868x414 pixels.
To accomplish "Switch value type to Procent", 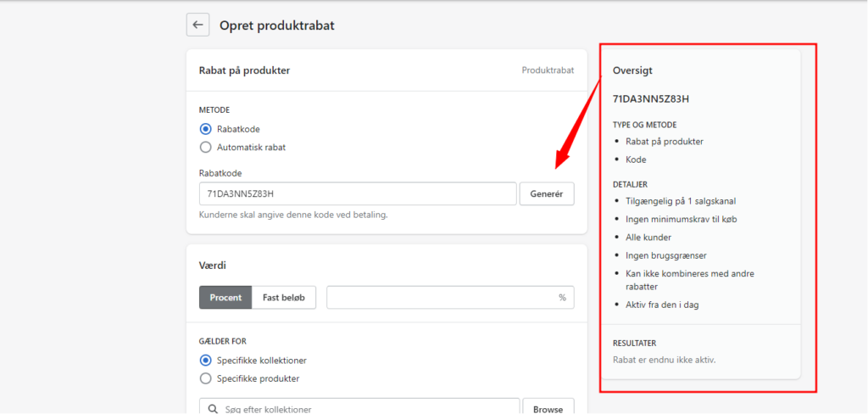I will (x=225, y=297).
